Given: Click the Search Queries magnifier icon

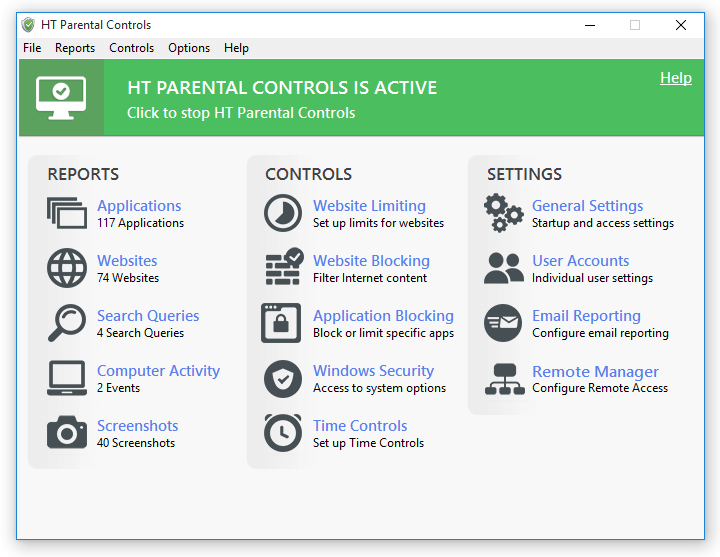Looking at the screenshot, I should tap(67, 323).
